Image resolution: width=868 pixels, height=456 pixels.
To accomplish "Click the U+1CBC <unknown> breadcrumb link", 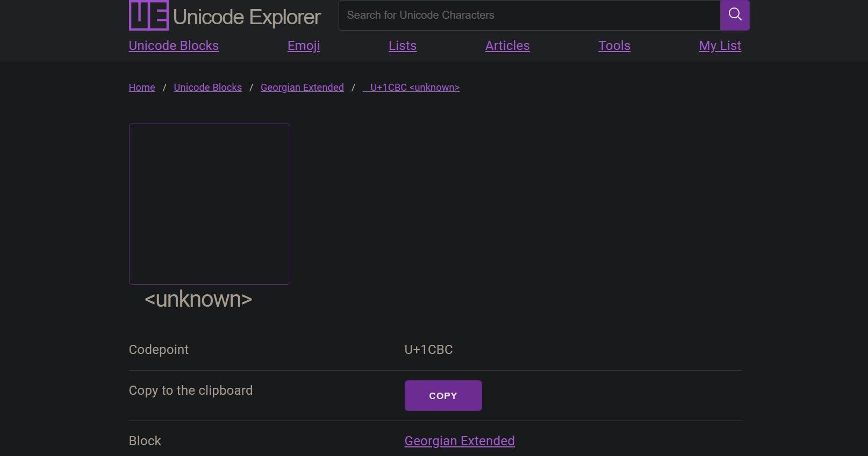I will (411, 88).
